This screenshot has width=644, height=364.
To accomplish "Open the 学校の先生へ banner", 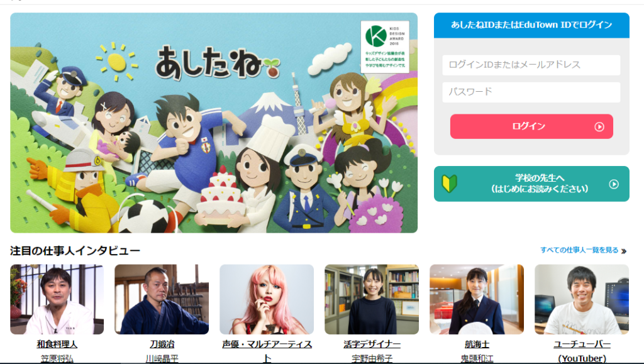I will [x=531, y=184].
